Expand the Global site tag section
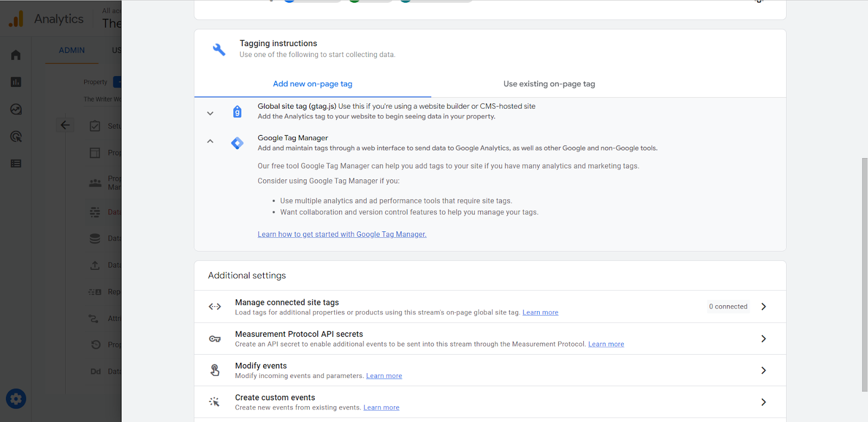The width and height of the screenshot is (868, 422). coord(210,114)
